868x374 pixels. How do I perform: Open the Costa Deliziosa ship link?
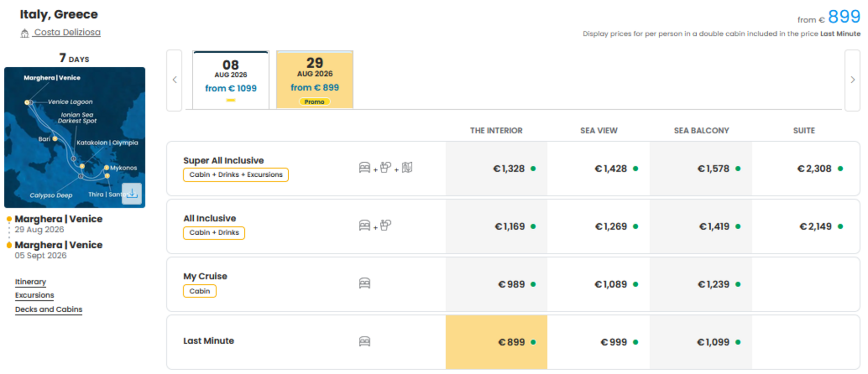(x=67, y=32)
